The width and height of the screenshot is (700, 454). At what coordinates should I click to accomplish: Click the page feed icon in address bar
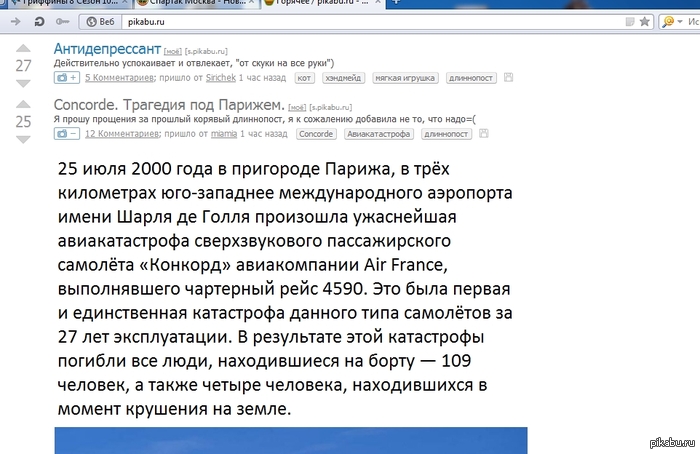629,21
